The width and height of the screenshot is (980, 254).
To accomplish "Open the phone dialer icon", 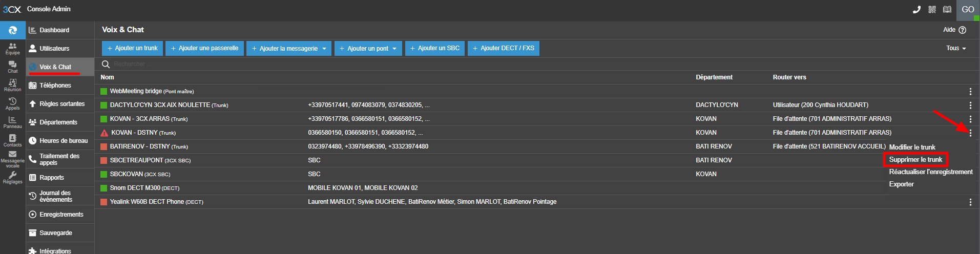I will coord(916,9).
